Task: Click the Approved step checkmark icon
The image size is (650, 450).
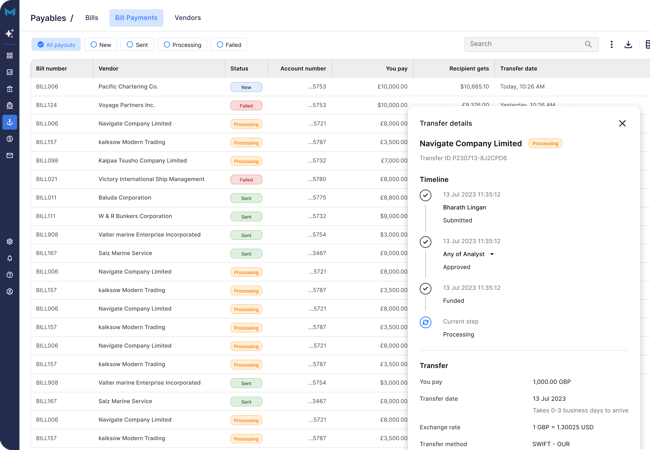Action: point(425,242)
